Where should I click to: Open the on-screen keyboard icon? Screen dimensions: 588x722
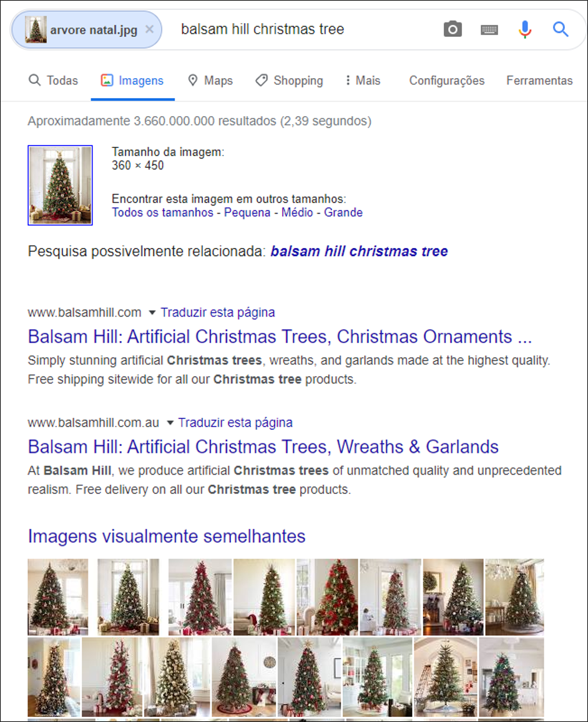click(x=489, y=31)
